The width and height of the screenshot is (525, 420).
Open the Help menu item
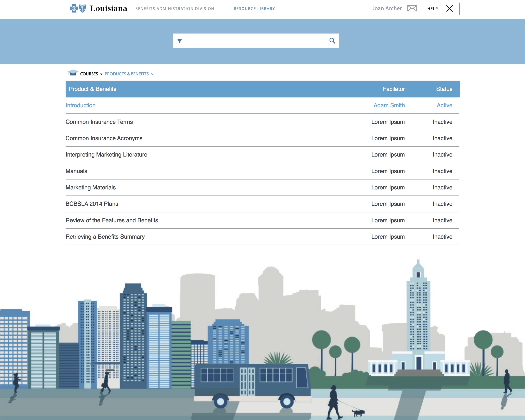click(432, 9)
